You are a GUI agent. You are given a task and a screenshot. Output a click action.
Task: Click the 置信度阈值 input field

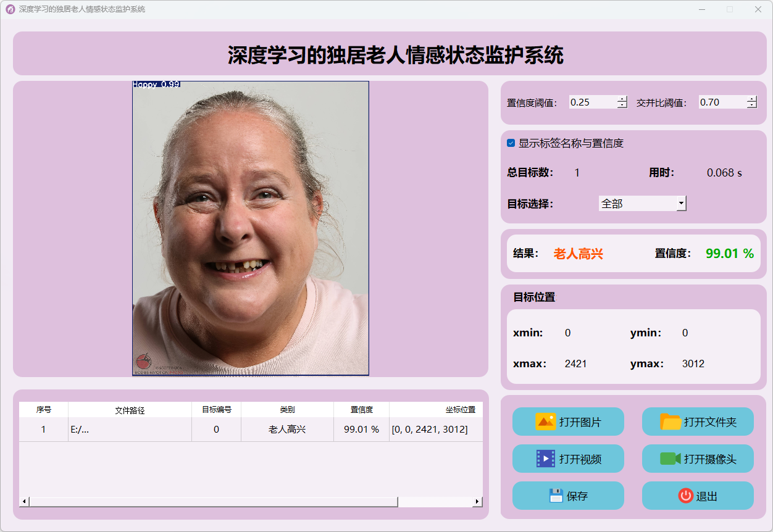592,102
